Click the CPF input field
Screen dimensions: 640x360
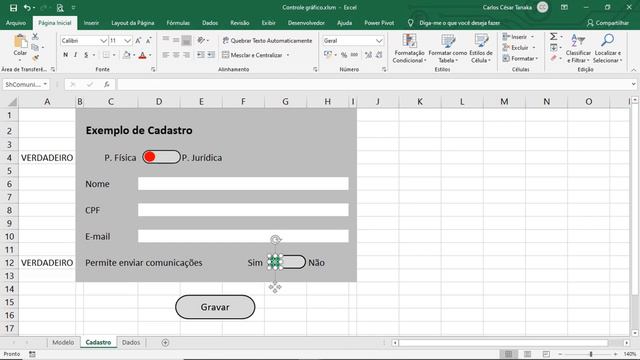point(243,210)
